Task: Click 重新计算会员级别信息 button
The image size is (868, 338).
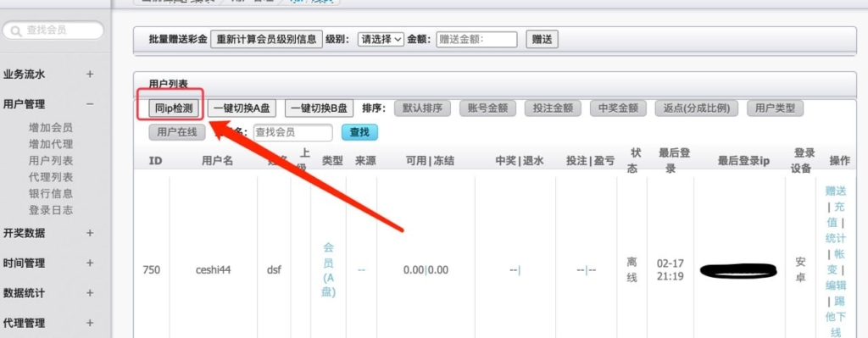Action: coord(266,39)
